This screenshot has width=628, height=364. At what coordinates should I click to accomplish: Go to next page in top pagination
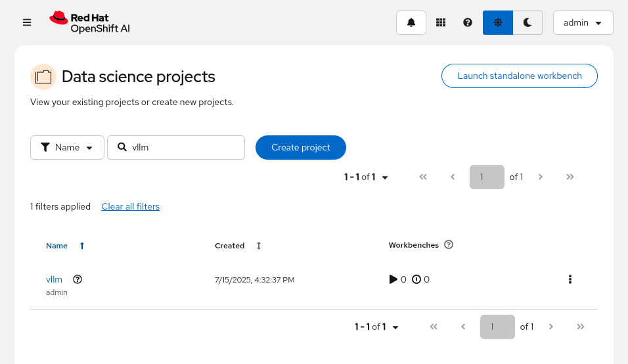tap(540, 177)
